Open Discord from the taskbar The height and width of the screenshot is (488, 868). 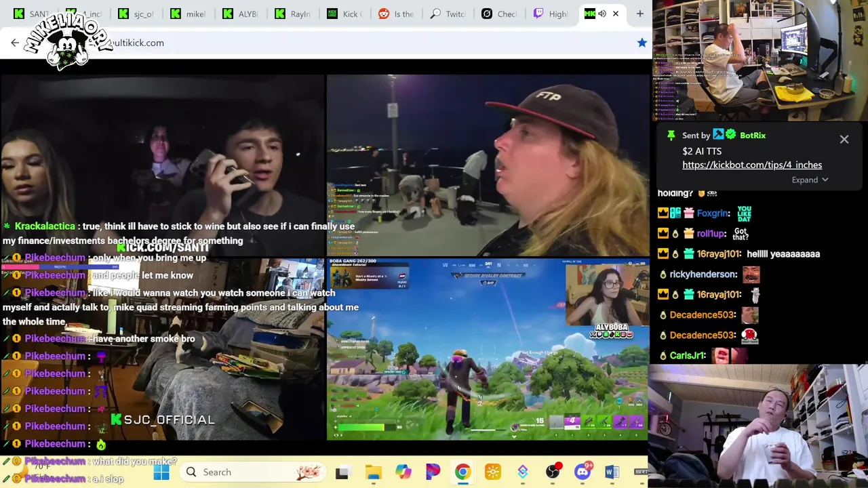(583, 472)
